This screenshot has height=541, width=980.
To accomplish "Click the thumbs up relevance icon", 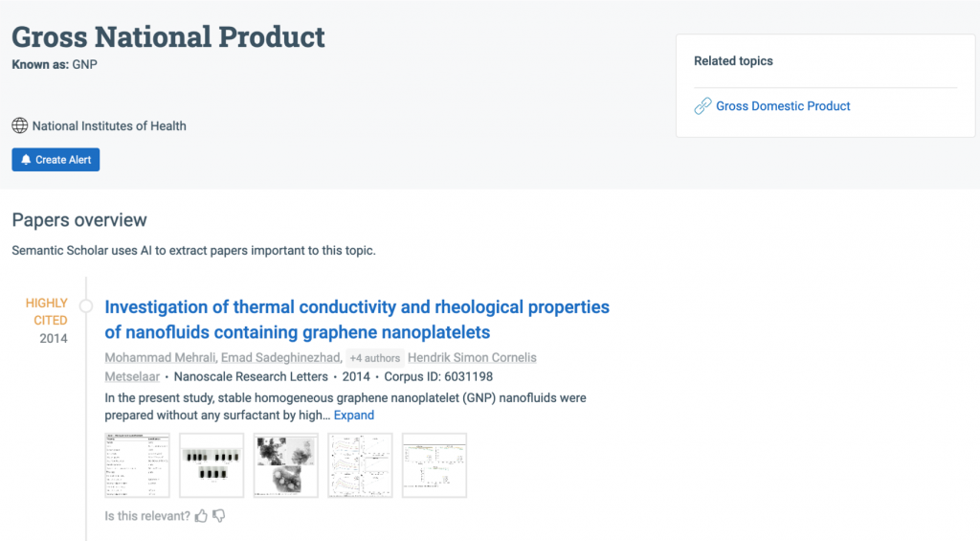I will coord(201,516).
